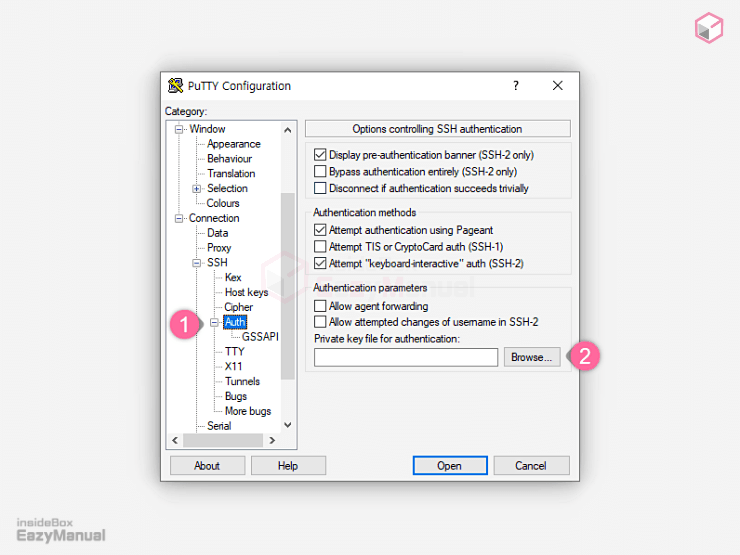Select the Cipher category
Screen dimensions: 740x555
pos(238,307)
